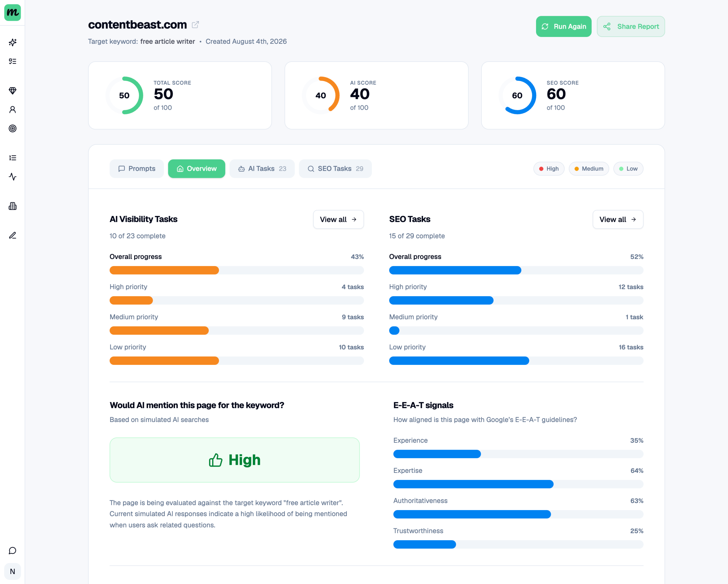
Task: Click AI '10 tasks' low priority count
Action: click(x=351, y=347)
